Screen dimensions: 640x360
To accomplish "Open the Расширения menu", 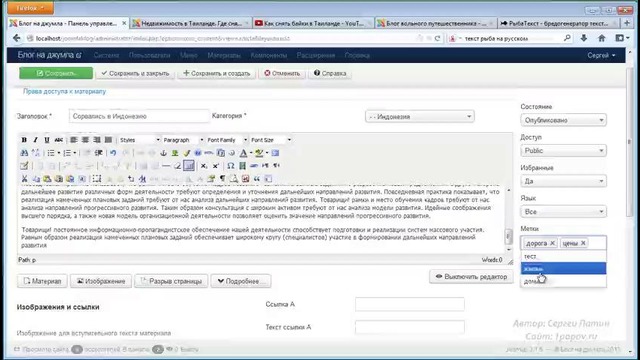I will click(316, 56).
